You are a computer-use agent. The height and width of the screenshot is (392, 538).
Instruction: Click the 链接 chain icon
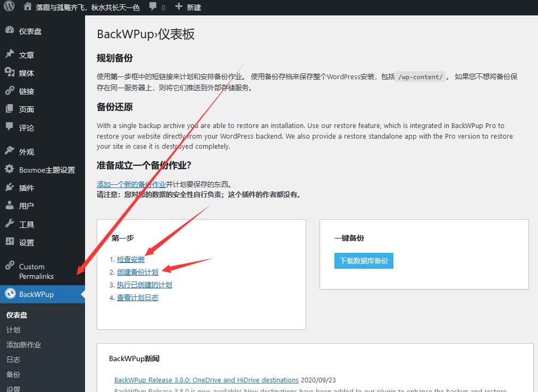coord(10,90)
